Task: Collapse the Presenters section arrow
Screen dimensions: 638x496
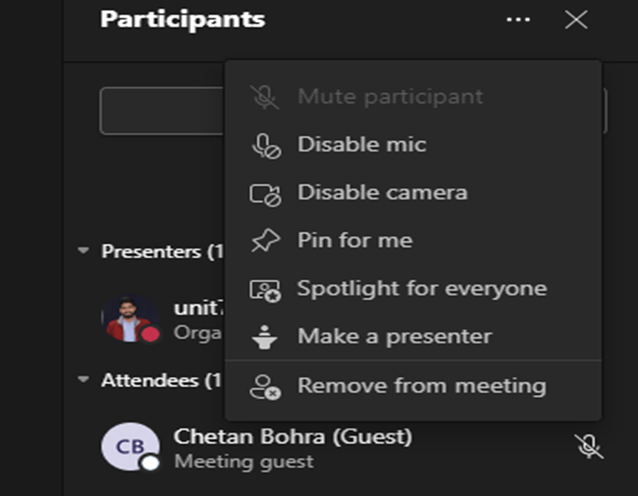Action: click(x=83, y=250)
